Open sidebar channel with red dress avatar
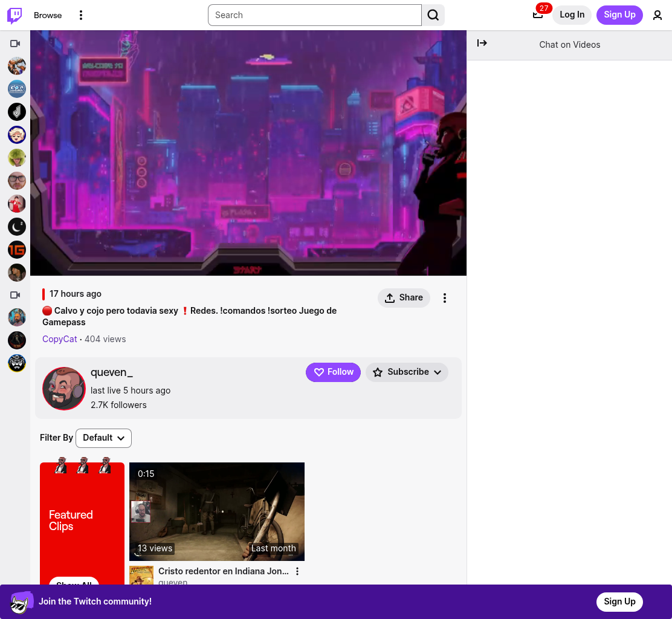 [x=17, y=204]
